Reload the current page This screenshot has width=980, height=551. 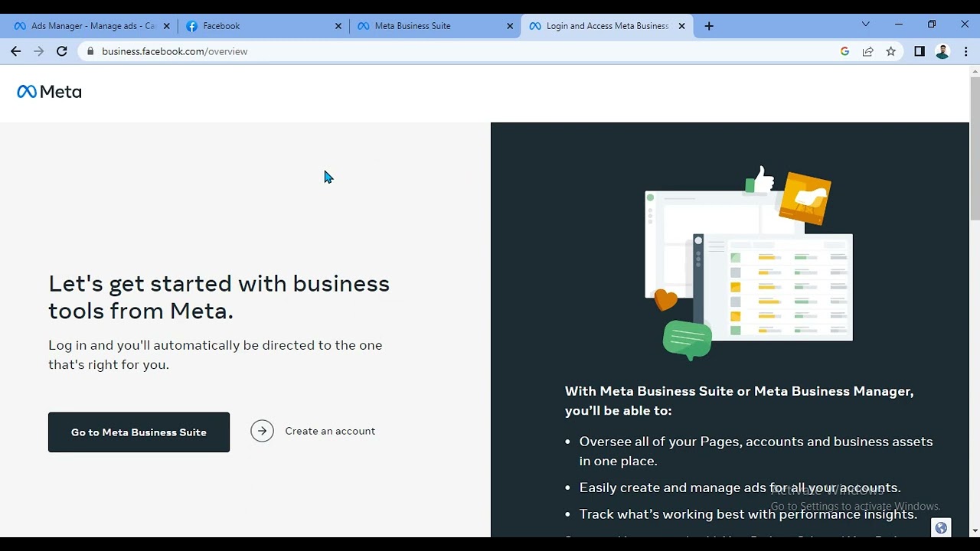coord(62,51)
